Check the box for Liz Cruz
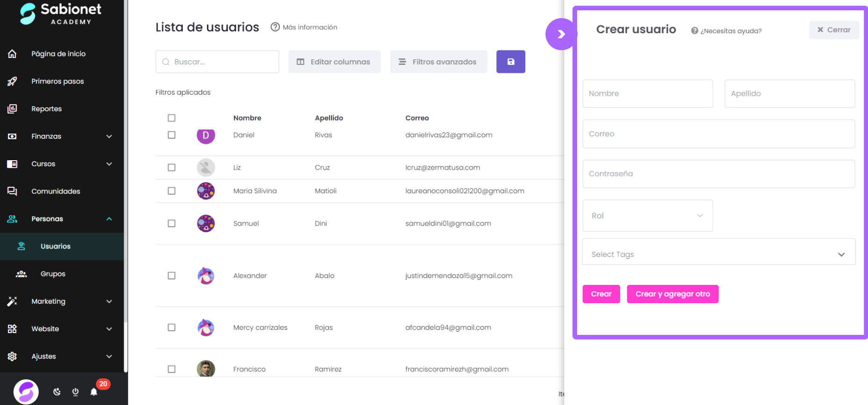 click(x=171, y=167)
